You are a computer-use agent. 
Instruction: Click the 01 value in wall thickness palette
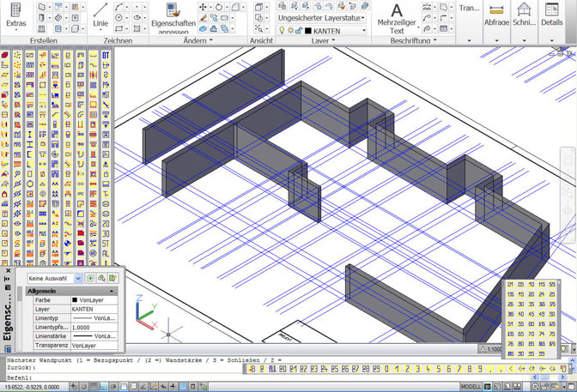coord(510,285)
